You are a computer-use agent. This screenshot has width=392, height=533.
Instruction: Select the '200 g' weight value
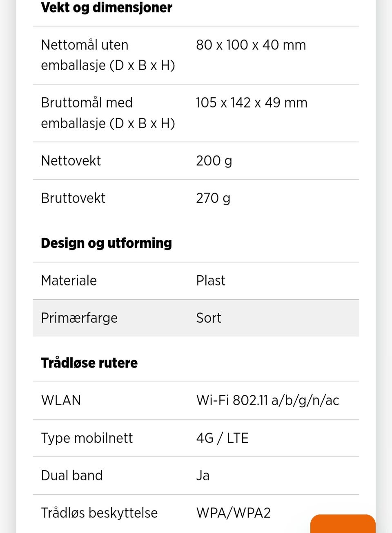click(x=214, y=161)
